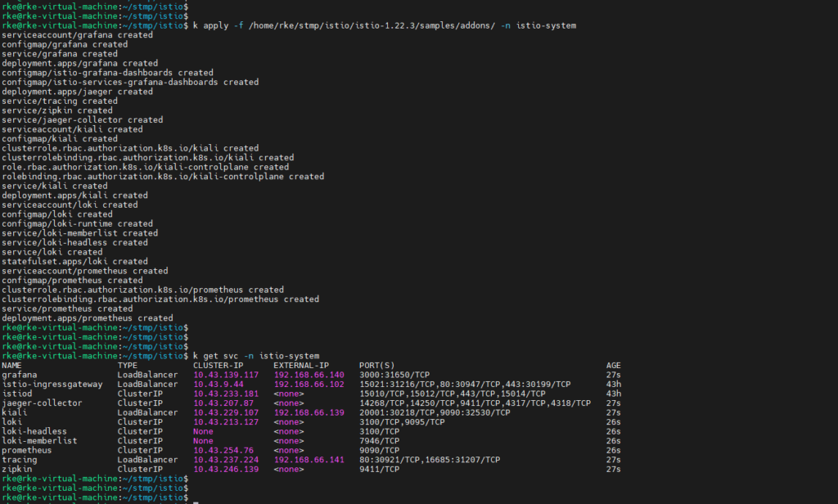The height and width of the screenshot is (504, 838).
Task: Select loki-headless in the NAME column
Action: pos(34,432)
